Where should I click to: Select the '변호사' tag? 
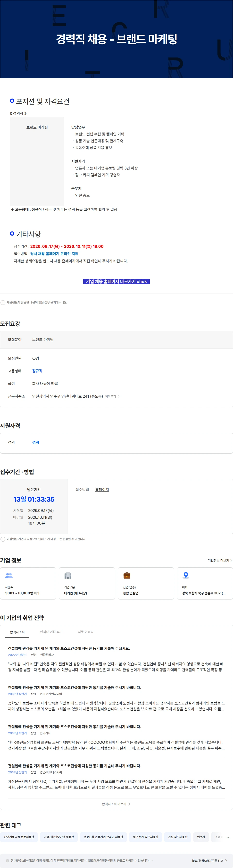tap(201, 837)
